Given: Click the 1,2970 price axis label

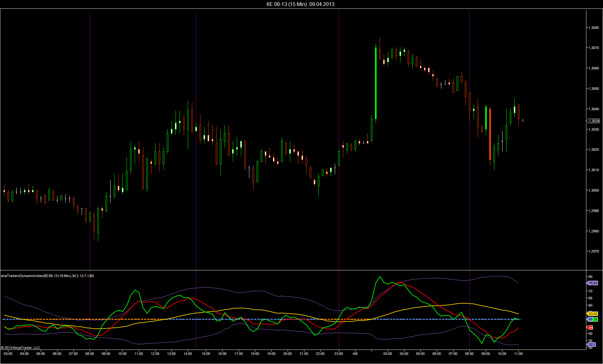Looking at the screenshot, I should pyautogui.click(x=594, y=251).
